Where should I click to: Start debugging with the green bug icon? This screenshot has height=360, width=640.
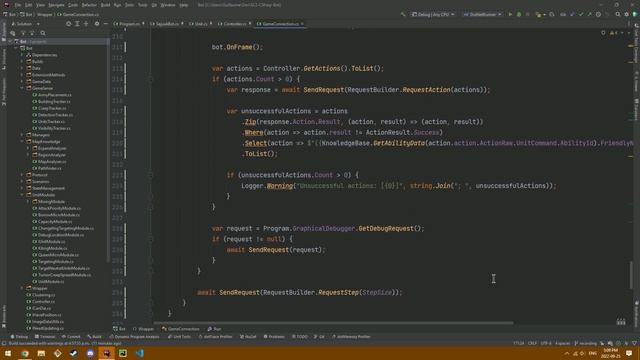point(519,14)
